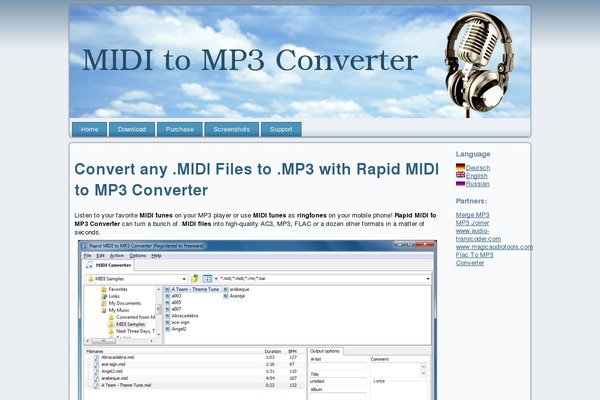Select the Output options tab

click(325, 351)
